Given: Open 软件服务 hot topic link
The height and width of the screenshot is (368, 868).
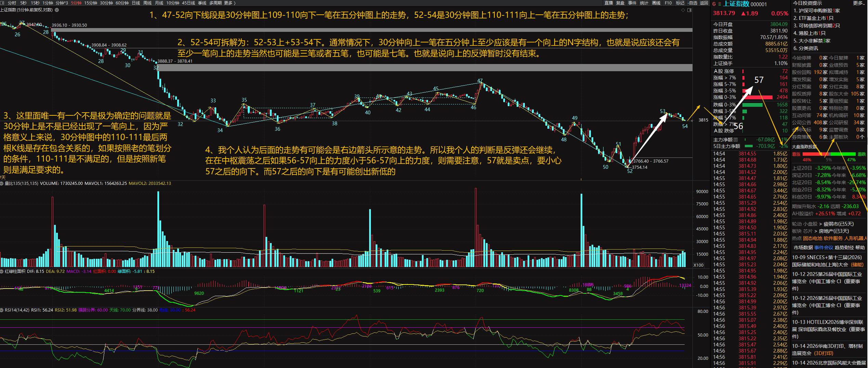Looking at the screenshot, I should (x=833, y=238).
